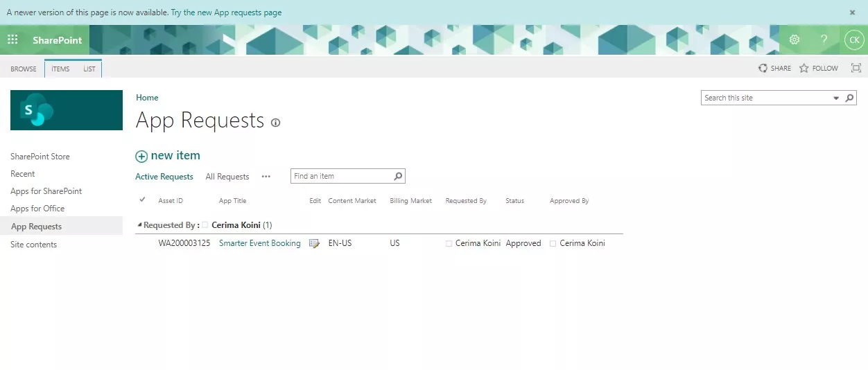Switch to the LIST ribbon tab
The width and height of the screenshot is (868, 370).
(89, 69)
